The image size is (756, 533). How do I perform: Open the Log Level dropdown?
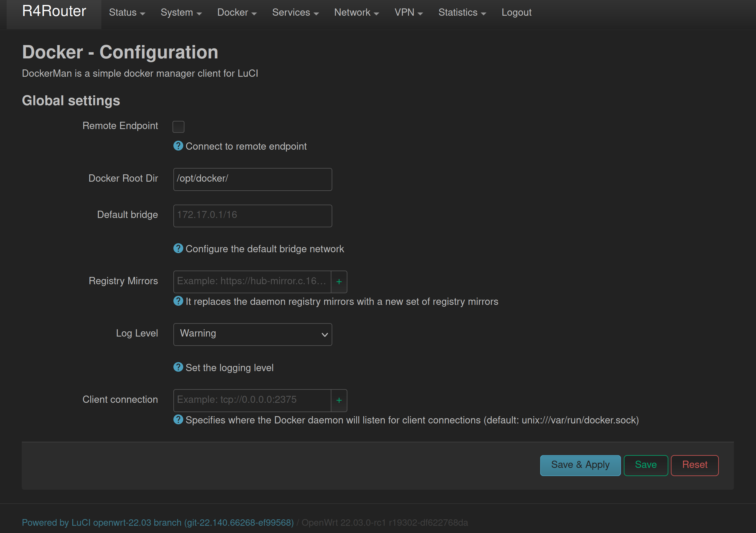[x=252, y=334]
